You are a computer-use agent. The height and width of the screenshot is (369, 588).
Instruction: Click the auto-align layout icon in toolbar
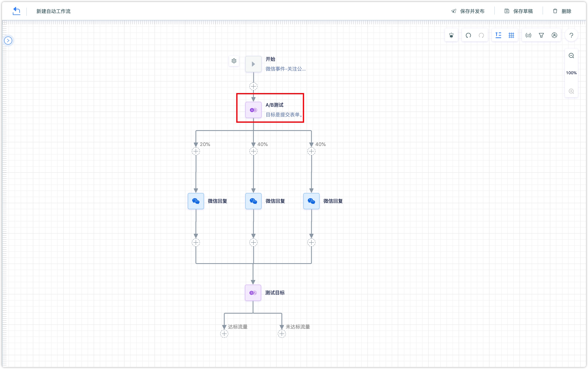(x=451, y=35)
